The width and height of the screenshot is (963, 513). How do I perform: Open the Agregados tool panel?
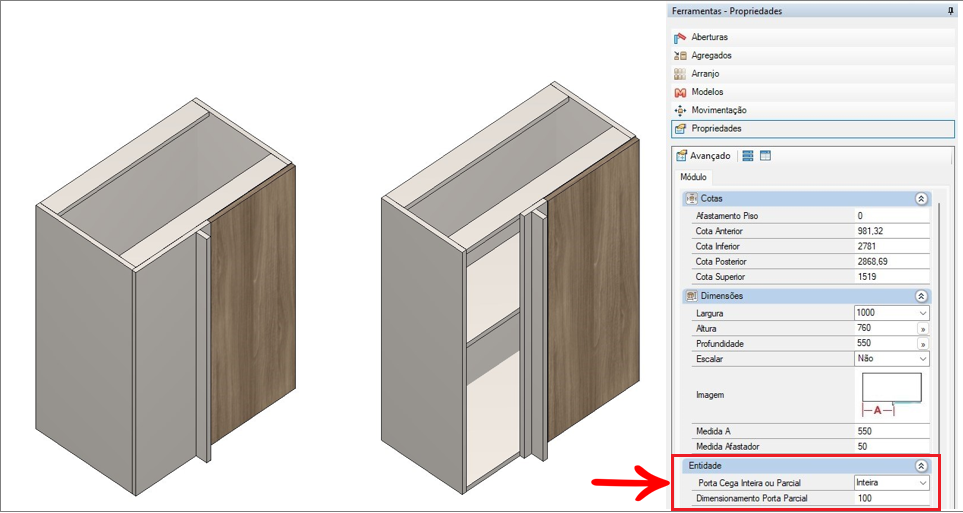tap(813, 55)
